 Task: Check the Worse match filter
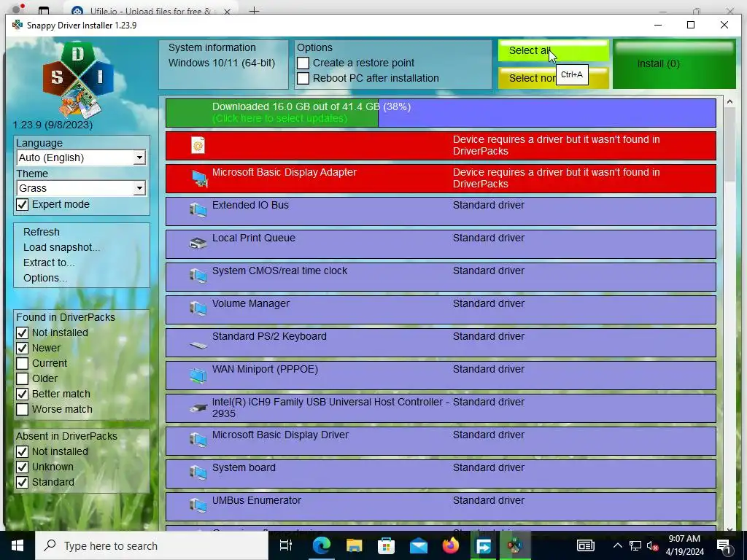point(23,409)
